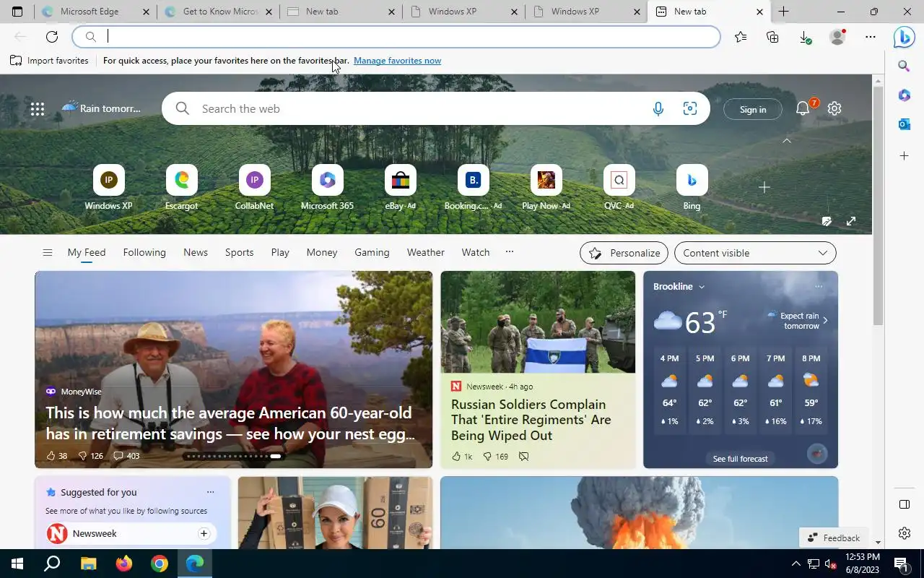Open the Feedback button
924x578 pixels.
pyautogui.click(x=834, y=538)
